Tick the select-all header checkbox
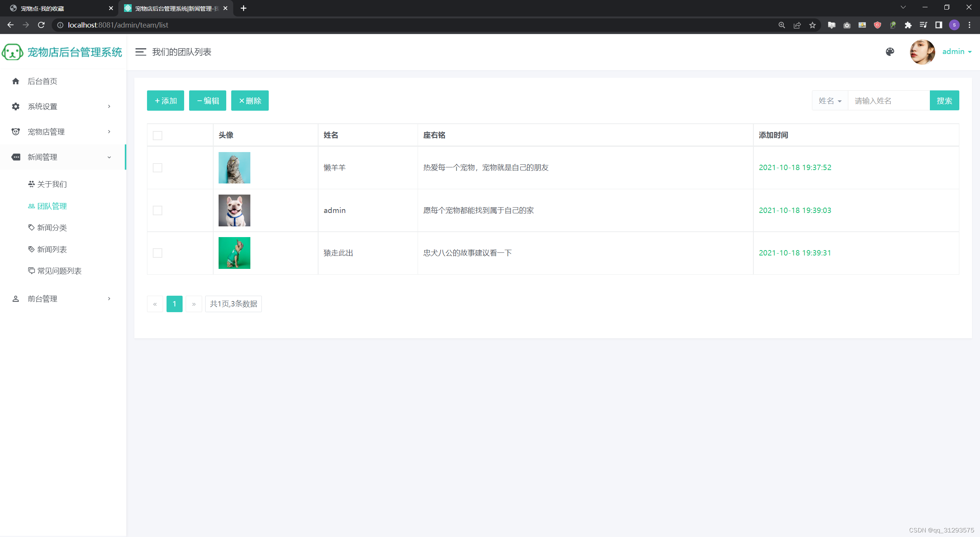Screen dimensions: 980x537 (x=157, y=135)
